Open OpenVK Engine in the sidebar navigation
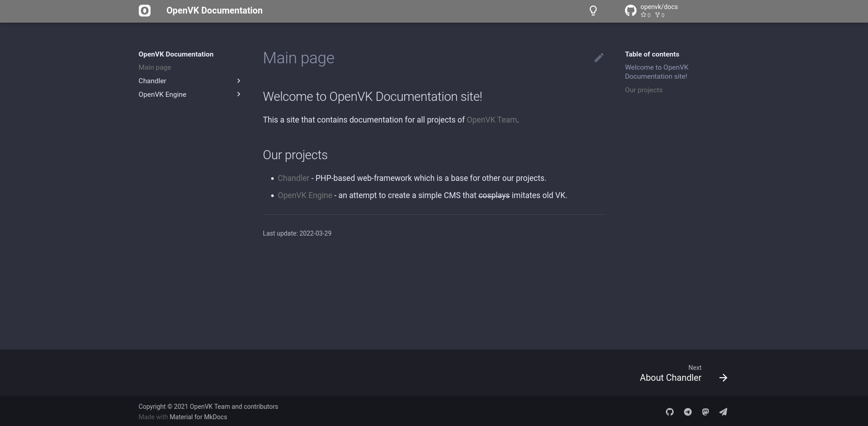This screenshot has height=426, width=868. tap(162, 95)
